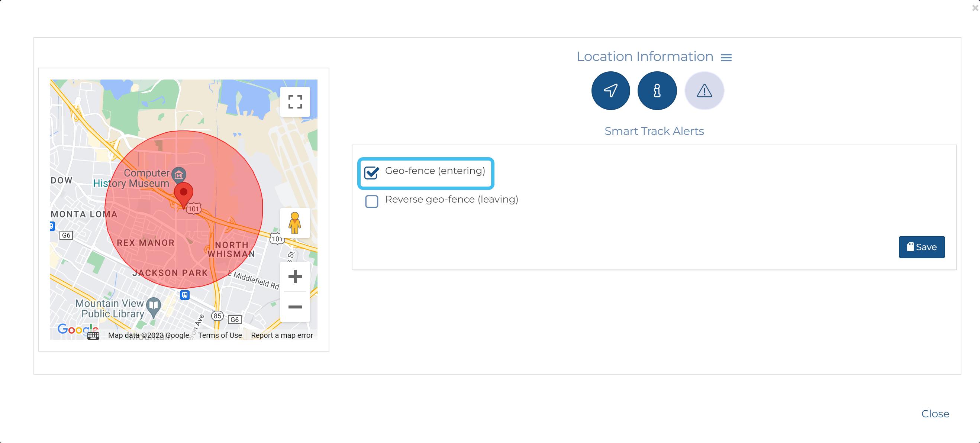980x443 pixels.
Task: Click the navigation arrow location icon
Action: (x=610, y=91)
